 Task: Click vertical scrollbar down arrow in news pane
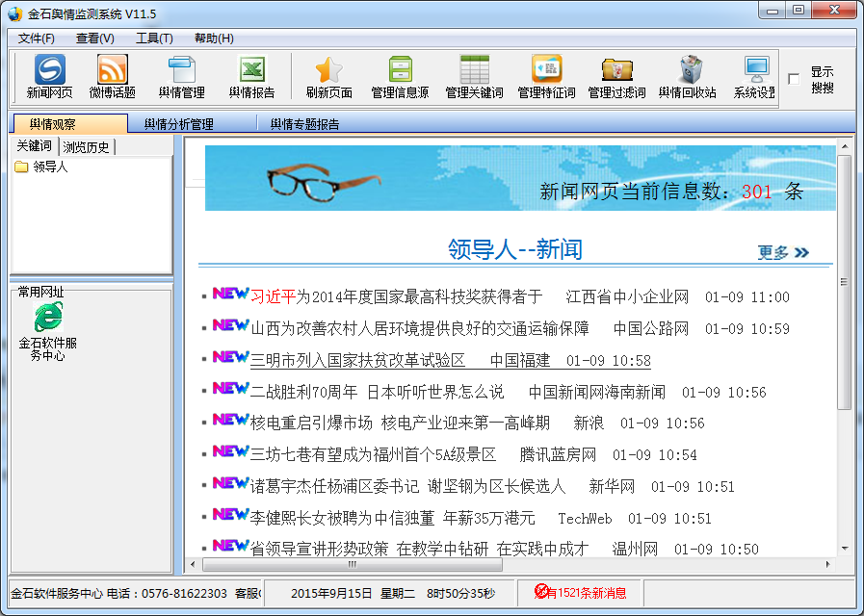point(844,550)
